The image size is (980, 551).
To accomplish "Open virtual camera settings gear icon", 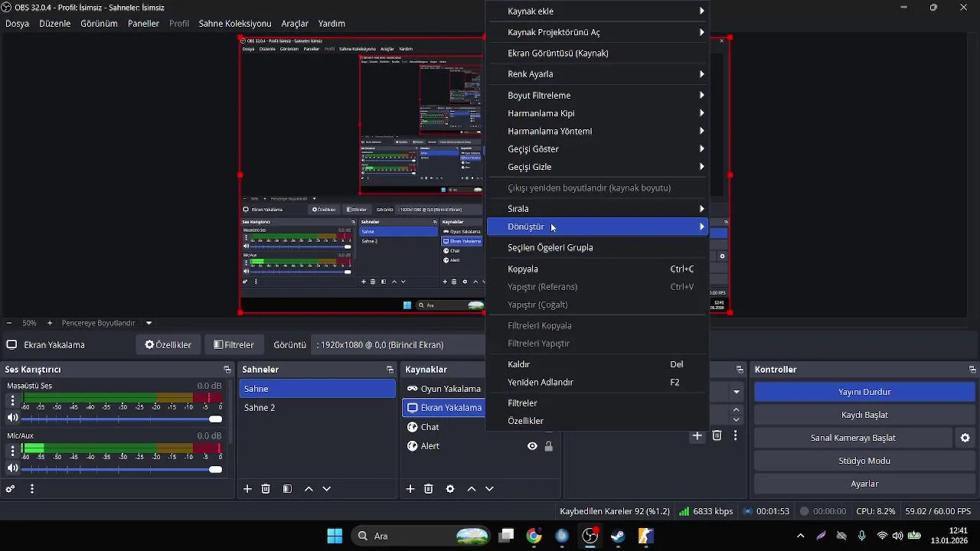I will pos(965,438).
